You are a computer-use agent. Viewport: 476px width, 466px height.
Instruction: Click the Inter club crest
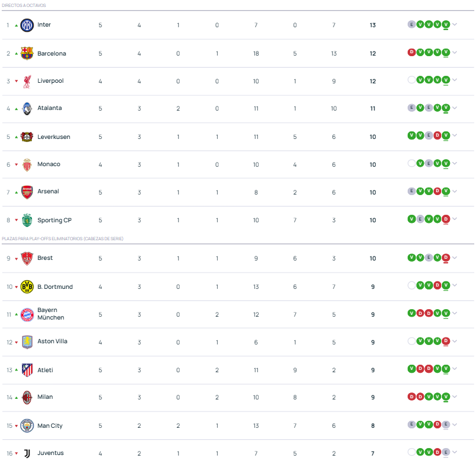[27, 25]
